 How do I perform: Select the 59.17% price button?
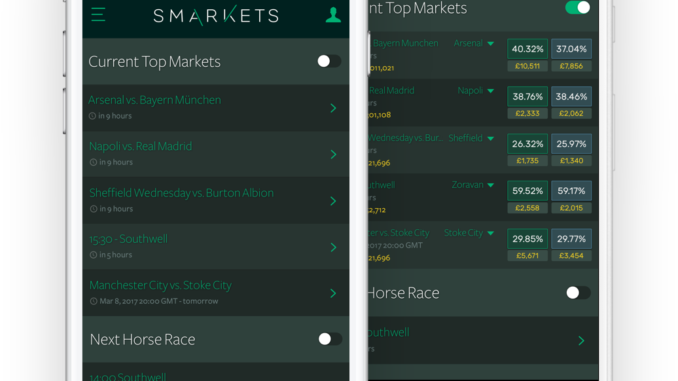(x=571, y=191)
